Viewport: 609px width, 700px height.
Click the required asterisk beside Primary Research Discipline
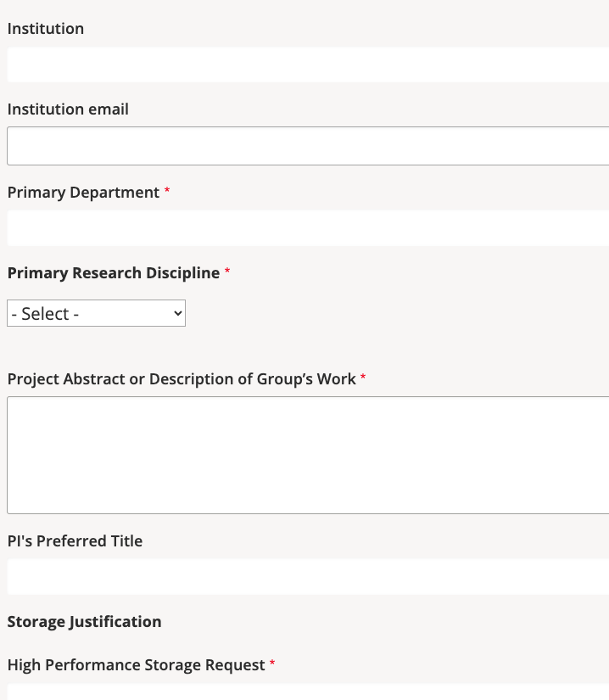(x=227, y=272)
